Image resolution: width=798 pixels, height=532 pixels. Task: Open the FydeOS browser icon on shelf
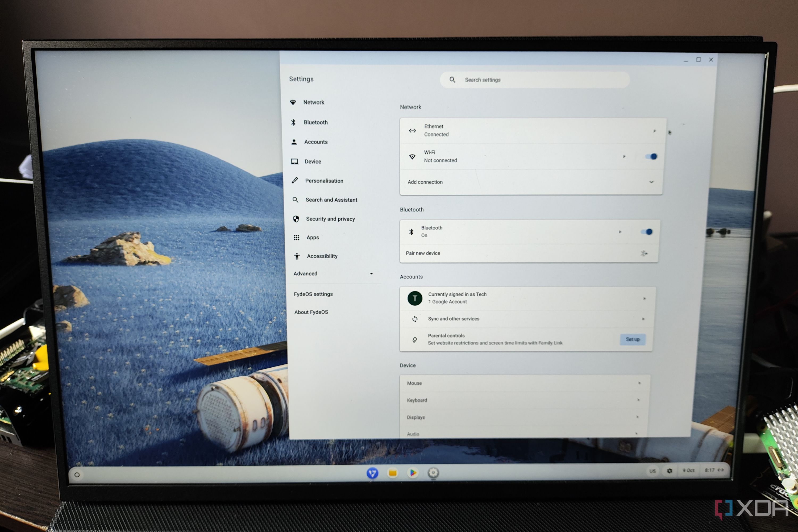click(372, 473)
